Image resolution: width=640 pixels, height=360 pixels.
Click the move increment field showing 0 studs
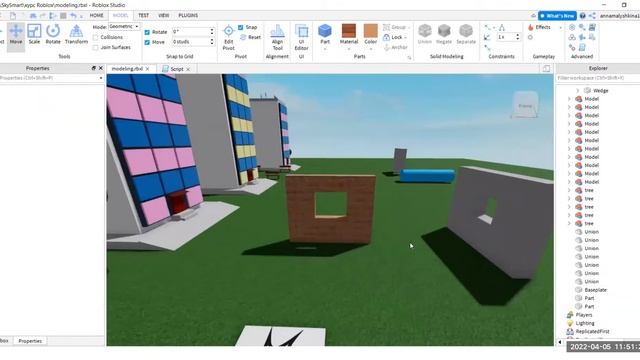tap(190, 42)
